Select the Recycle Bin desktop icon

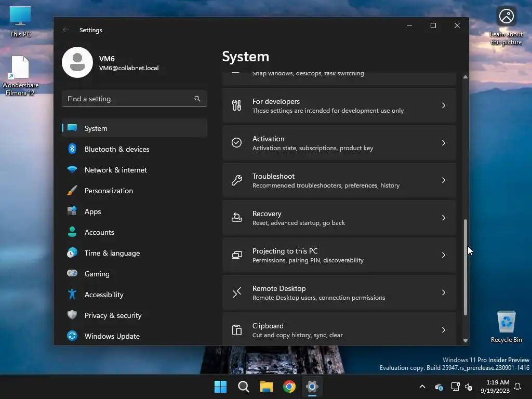tap(506, 327)
